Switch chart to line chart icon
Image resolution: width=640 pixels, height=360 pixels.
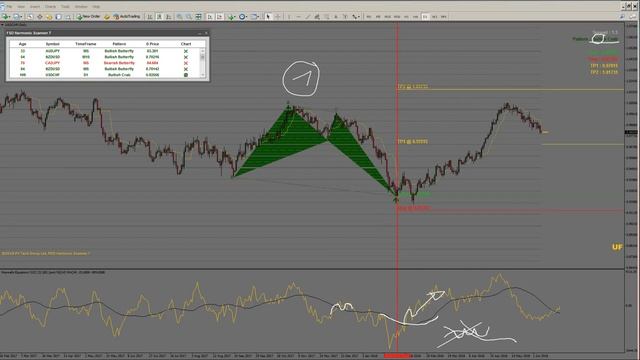tap(169, 17)
